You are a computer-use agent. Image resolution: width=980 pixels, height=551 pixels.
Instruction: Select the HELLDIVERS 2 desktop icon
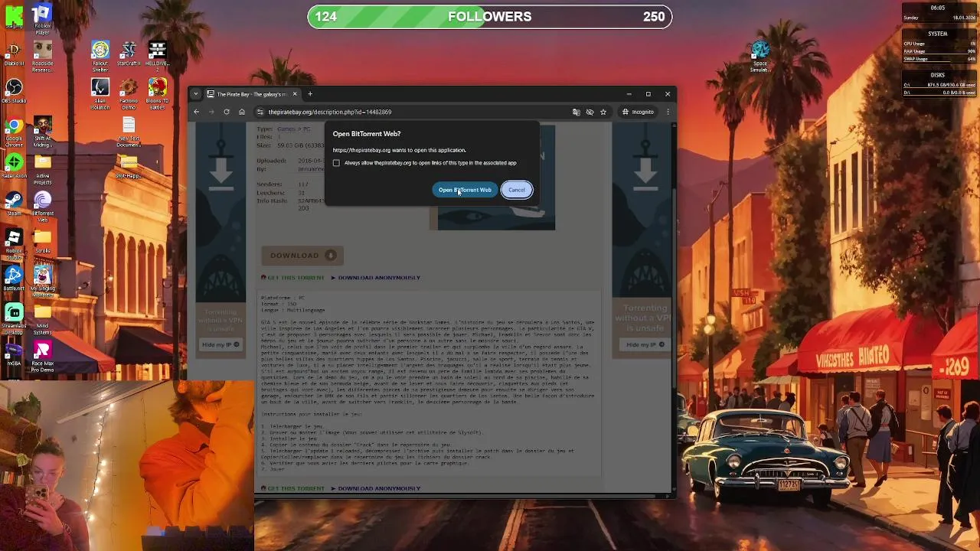tap(157, 57)
